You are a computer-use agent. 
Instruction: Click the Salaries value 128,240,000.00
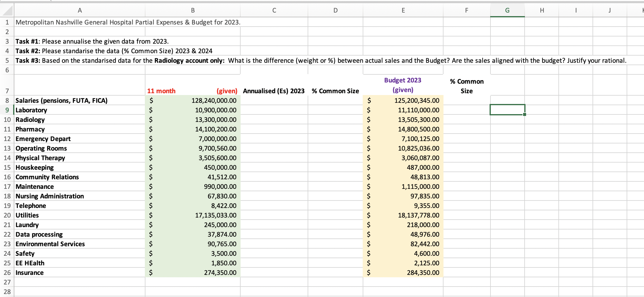[192, 100]
